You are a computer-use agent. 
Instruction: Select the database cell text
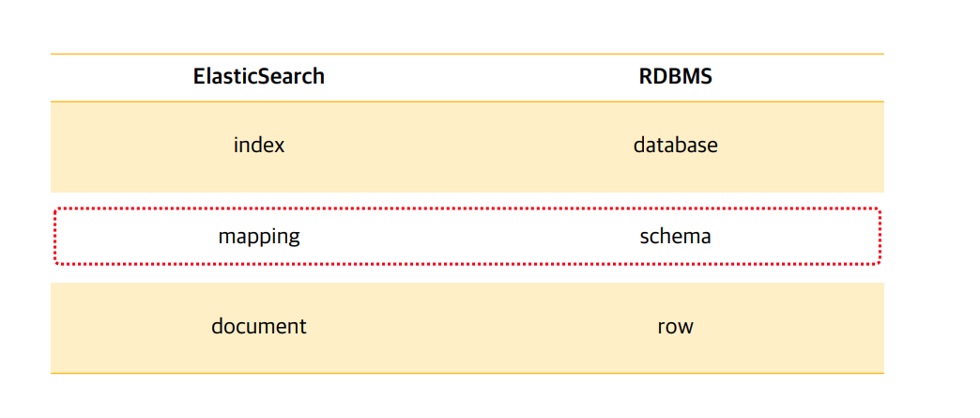point(675,146)
